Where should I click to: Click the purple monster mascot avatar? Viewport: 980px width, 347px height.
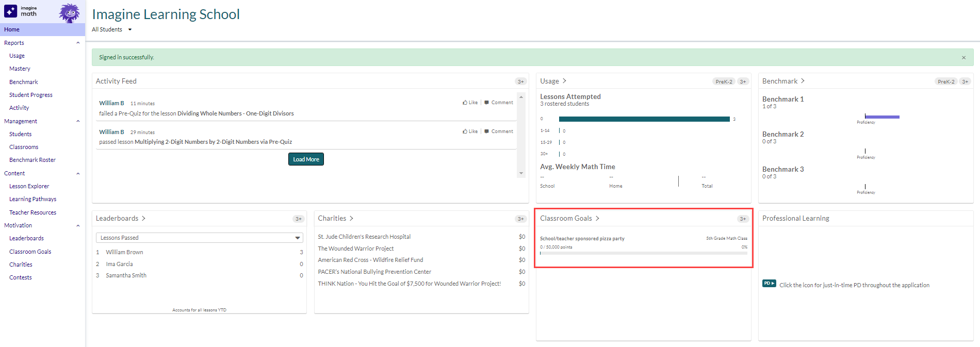[x=69, y=12]
